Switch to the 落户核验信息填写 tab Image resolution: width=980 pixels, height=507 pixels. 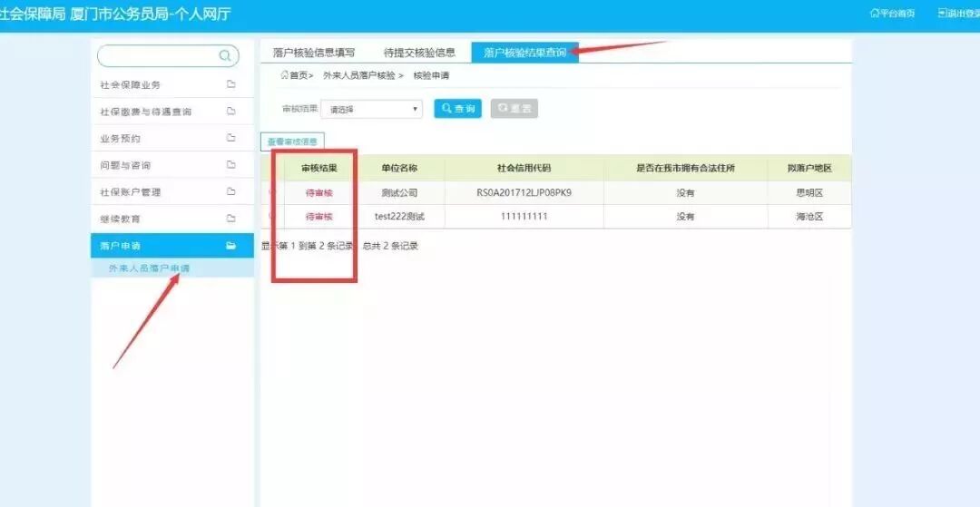314,54
